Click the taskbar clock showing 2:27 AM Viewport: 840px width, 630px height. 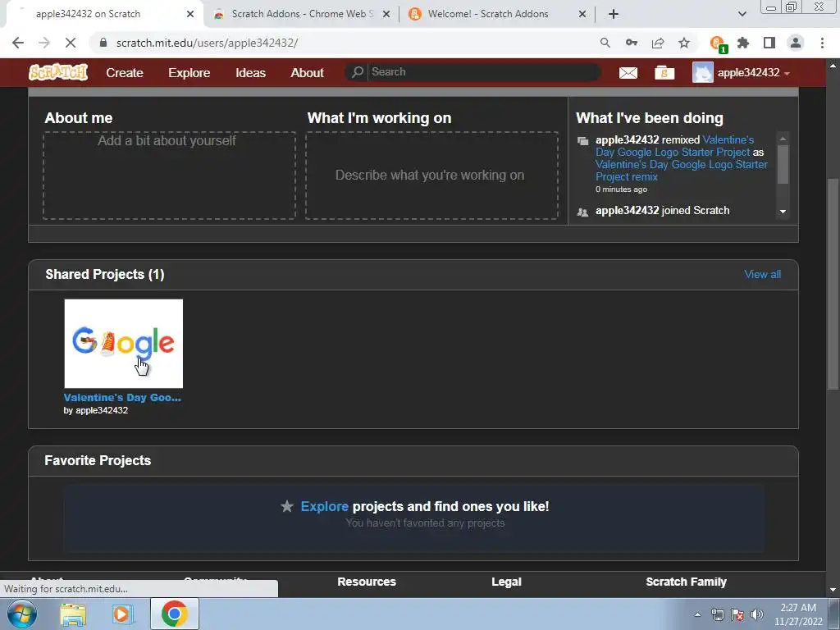click(x=798, y=614)
